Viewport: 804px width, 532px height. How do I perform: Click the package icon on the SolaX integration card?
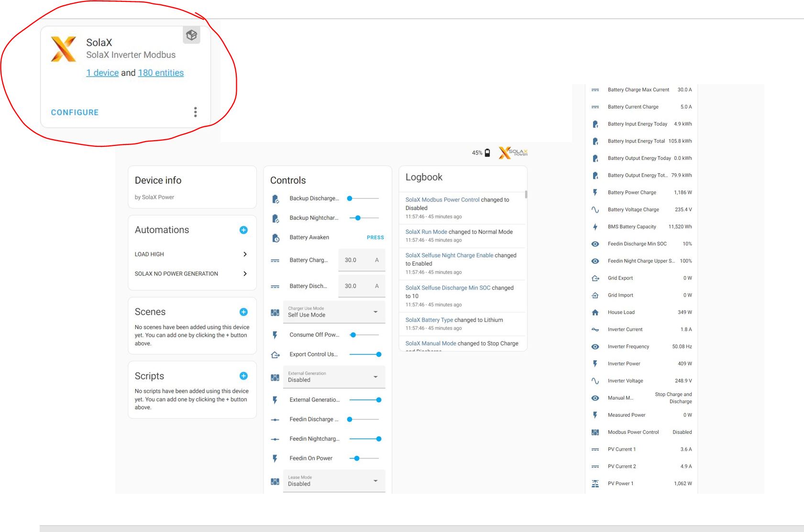(x=192, y=35)
